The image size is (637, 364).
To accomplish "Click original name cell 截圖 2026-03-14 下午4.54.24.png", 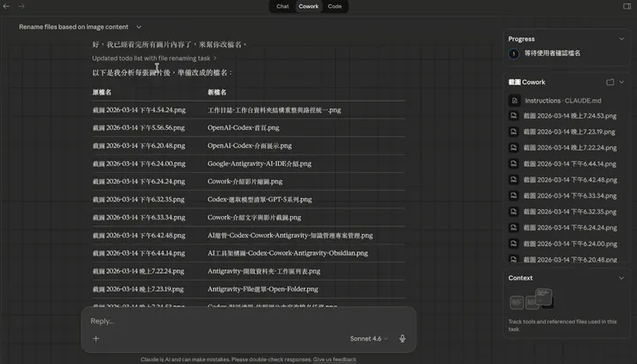I will pyautogui.click(x=139, y=110).
